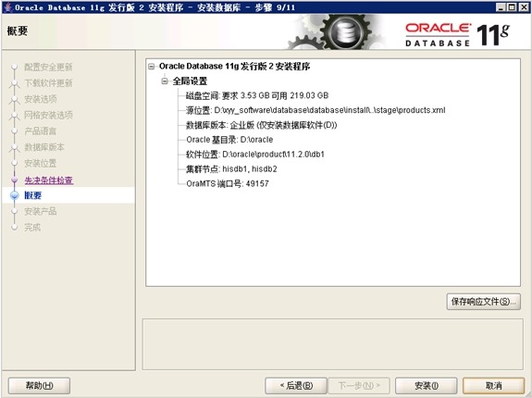
Task: Select the 概要 step in sidebar
Action: pos(33,195)
